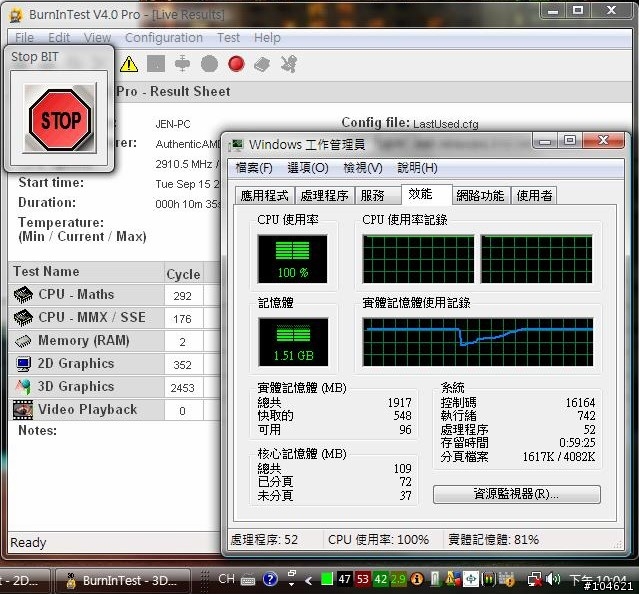Click the volume speaker tray icon

(x=553, y=579)
